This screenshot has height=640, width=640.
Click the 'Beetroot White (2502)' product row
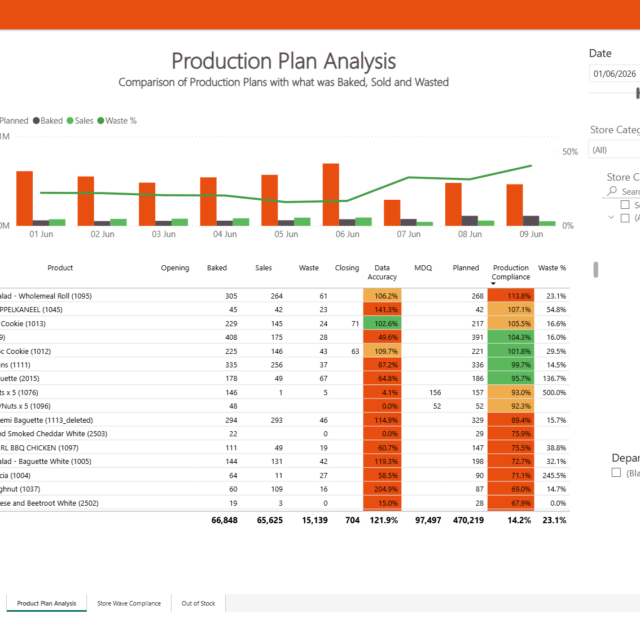coord(284,503)
